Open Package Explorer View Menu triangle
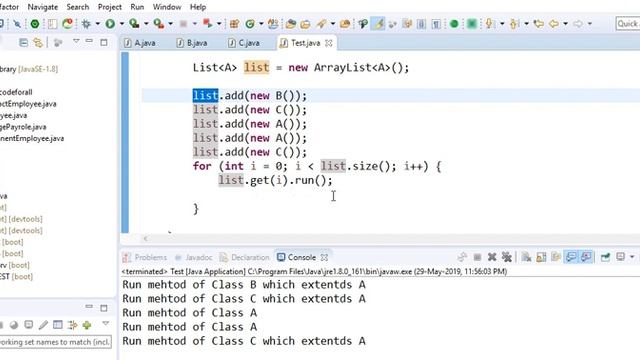 [76, 42]
